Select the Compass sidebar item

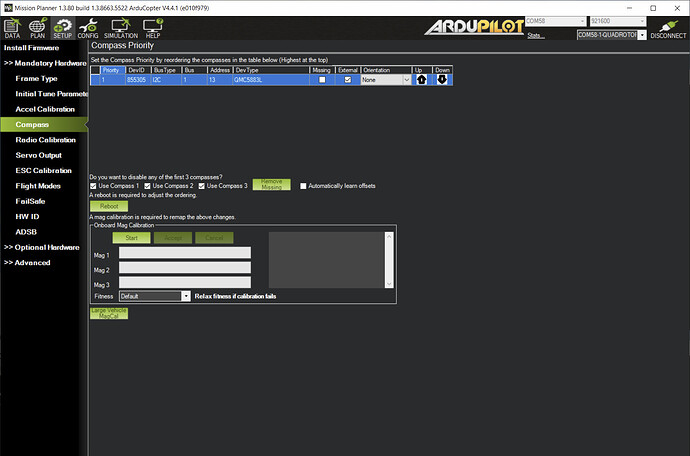tap(44, 125)
